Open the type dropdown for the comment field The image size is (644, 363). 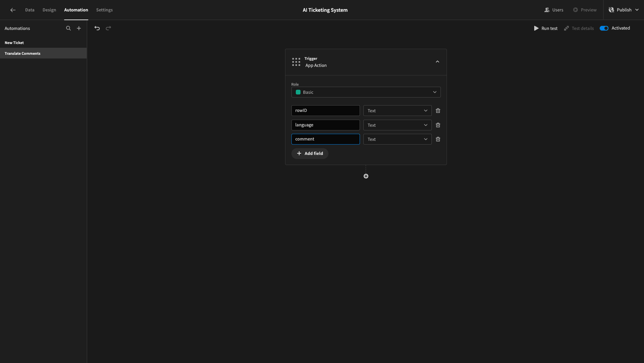(397, 139)
